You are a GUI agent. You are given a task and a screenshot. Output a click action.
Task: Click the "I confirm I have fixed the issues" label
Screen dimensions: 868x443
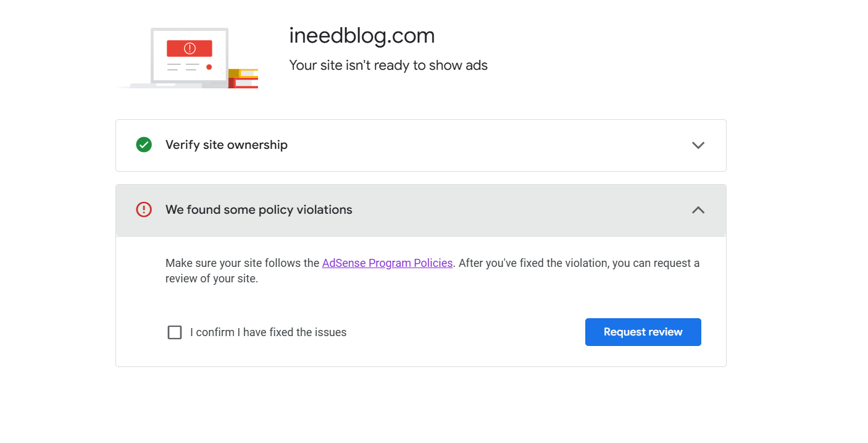pos(269,332)
